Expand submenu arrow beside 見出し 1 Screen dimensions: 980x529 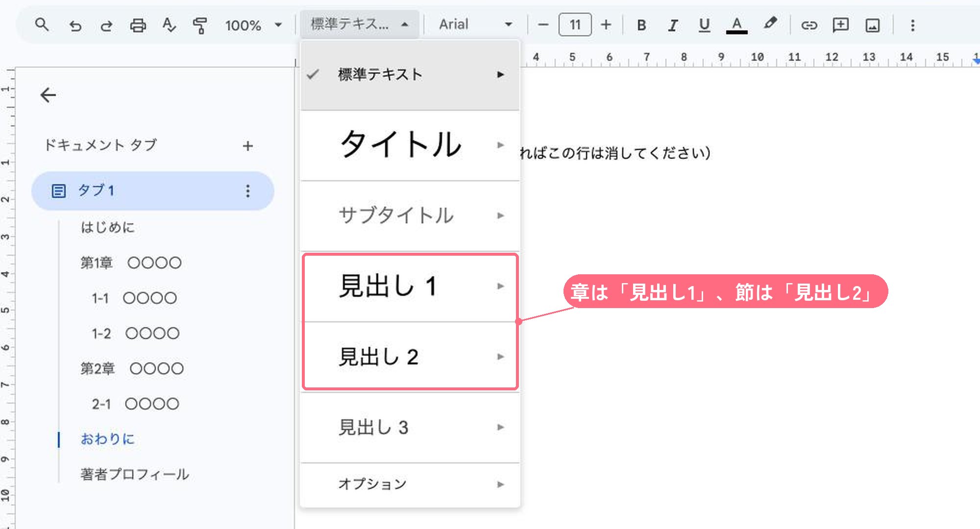pos(500,286)
